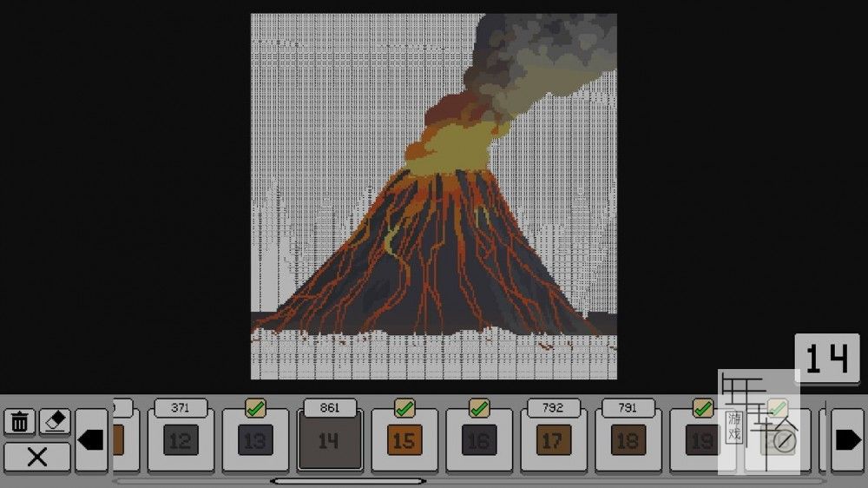This screenshot has width=868, height=488.
Task: Click the trash can delete icon
Action: pos(20,423)
